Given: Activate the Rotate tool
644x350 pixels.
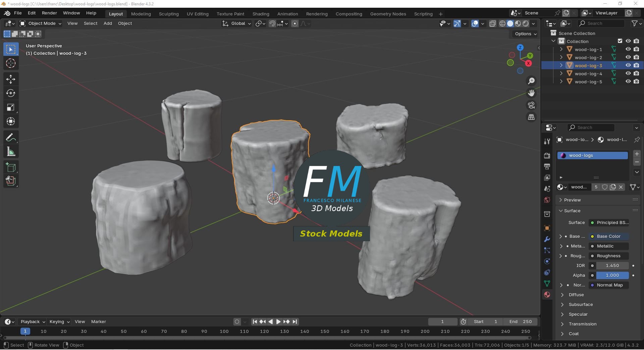Looking at the screenshot, I should (x=11, y=93).
